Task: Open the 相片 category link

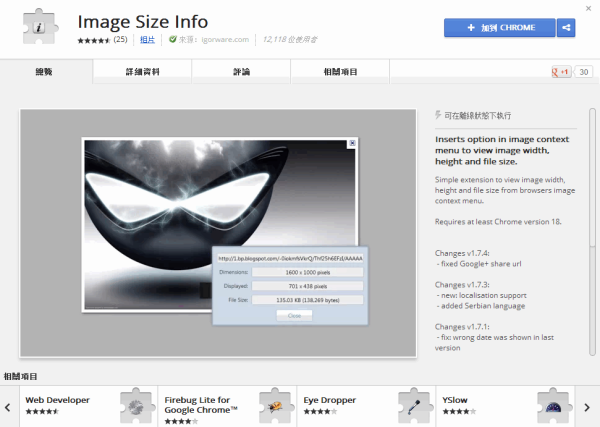Action: coord(147,40)
